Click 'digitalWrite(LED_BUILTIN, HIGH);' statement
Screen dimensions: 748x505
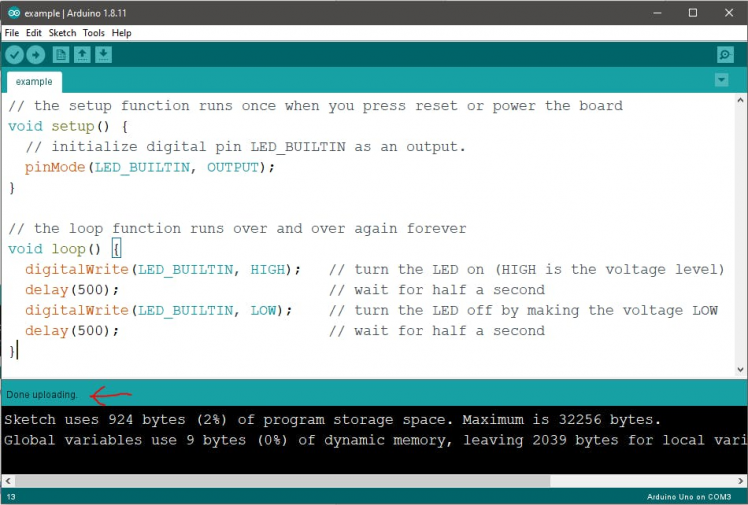click(163, 269)
